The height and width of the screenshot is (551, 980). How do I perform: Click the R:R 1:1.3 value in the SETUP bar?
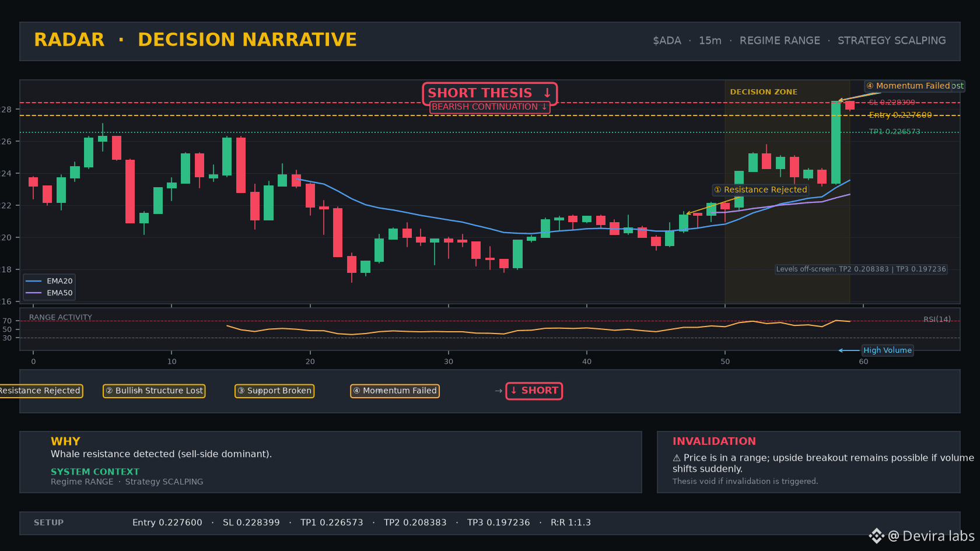[571, 522]
